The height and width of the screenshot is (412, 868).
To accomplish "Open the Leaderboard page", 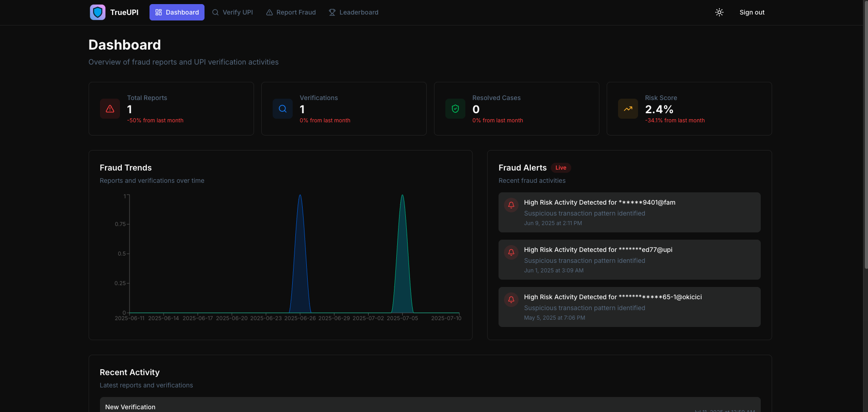I will [354, 12].
